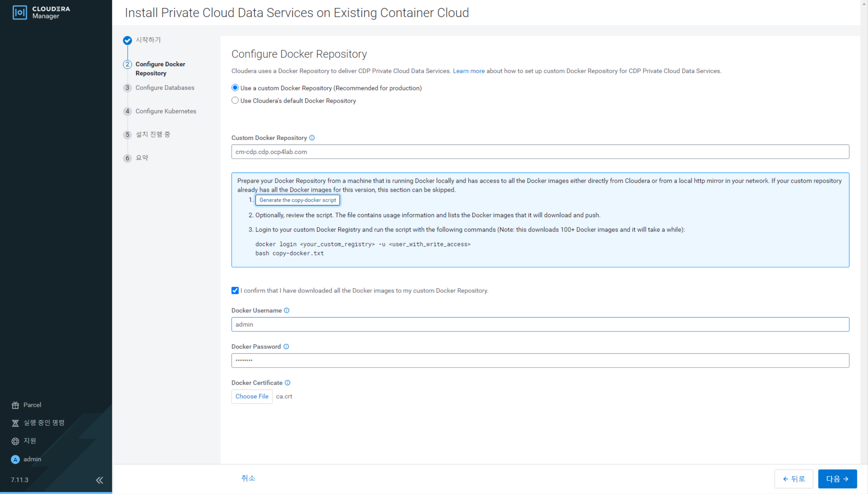Show info for Docker Username
The height and width of the screenshot is (494, 868).
(287, 311)
